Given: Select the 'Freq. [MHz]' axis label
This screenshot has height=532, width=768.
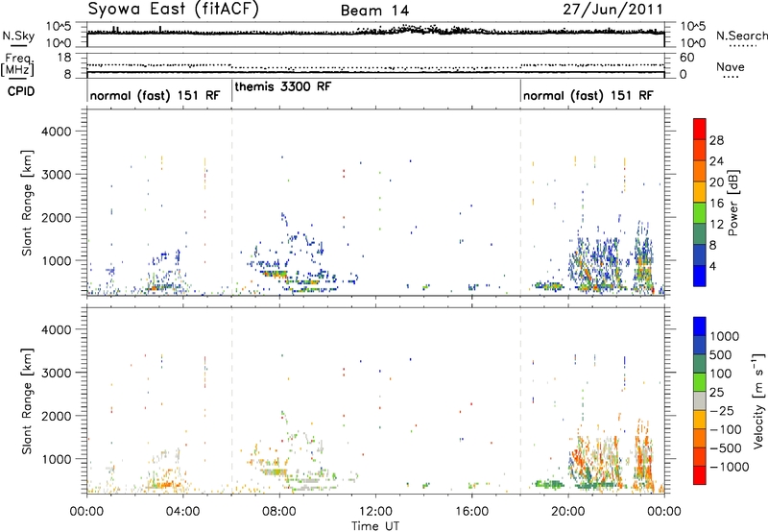Looking at the screenshot, I should (17, 64).
